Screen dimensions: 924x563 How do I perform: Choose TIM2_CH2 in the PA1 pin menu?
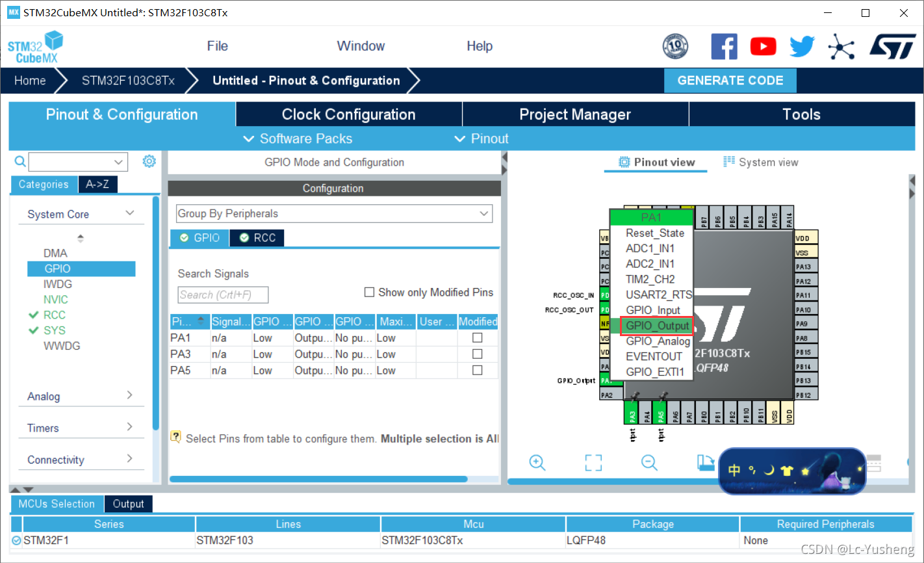pyautogui.click(x=650, y=279)
